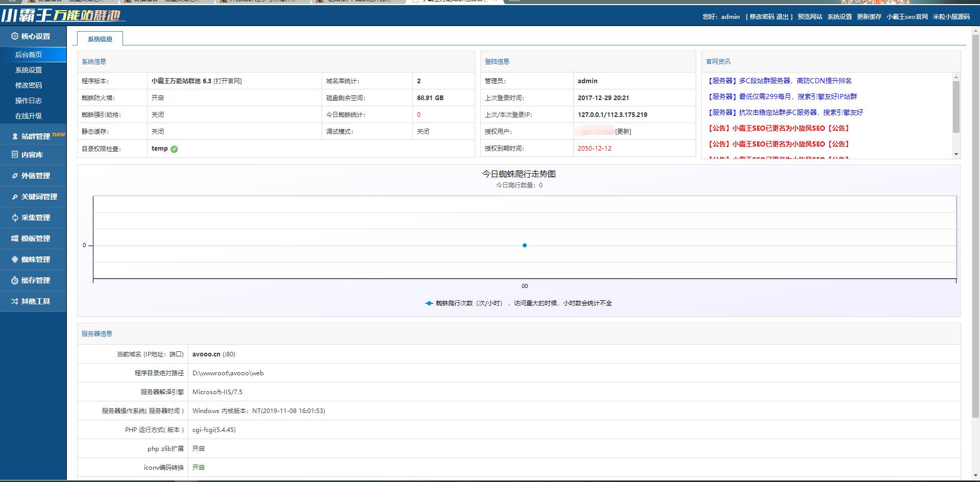Open 预览网站 in the top bar

coord(810,17)
